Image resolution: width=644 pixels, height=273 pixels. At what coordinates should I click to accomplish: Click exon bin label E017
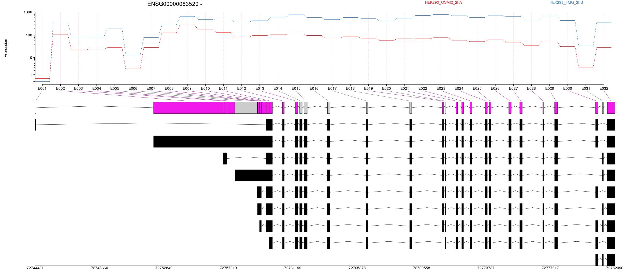tap(332, 88)
